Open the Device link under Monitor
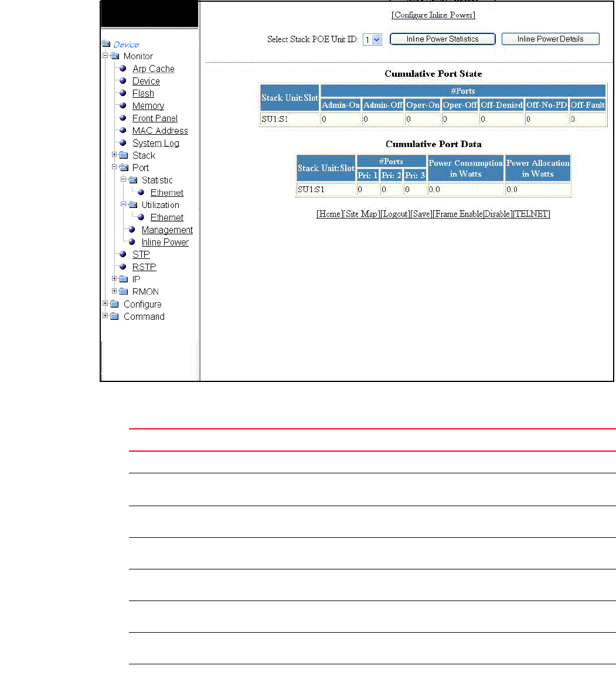This screenshot has height=679, width=616. coord(146,81)
